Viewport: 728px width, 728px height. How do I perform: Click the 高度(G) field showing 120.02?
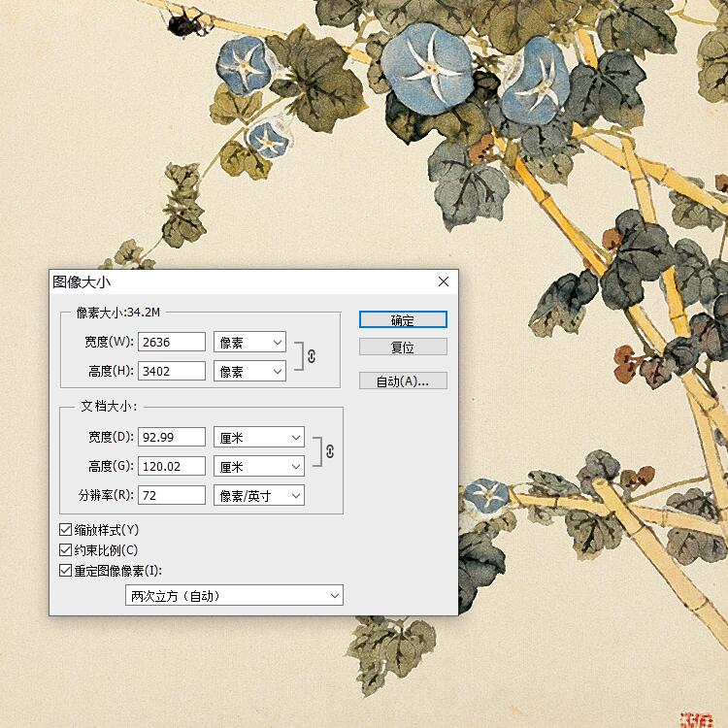point(172,466)
